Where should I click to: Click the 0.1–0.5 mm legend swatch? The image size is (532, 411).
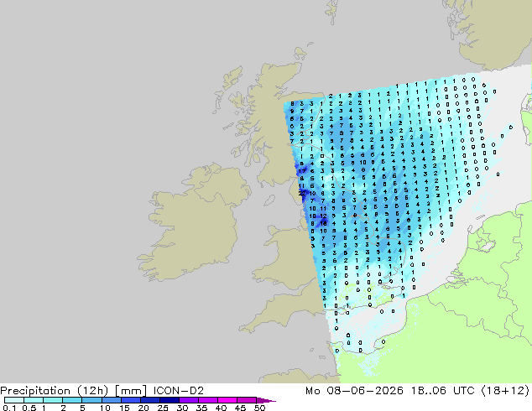pos(14,400)
